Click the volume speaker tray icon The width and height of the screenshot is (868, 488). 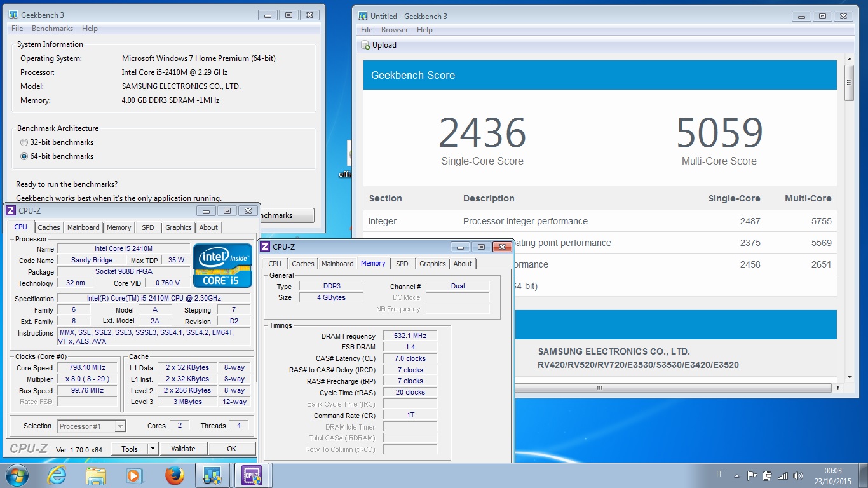point(797,475)
